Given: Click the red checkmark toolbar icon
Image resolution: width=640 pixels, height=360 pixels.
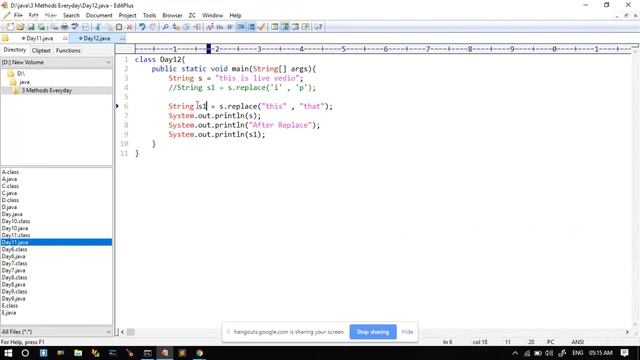Looking at the screenshot, I should tap(262, 27).
